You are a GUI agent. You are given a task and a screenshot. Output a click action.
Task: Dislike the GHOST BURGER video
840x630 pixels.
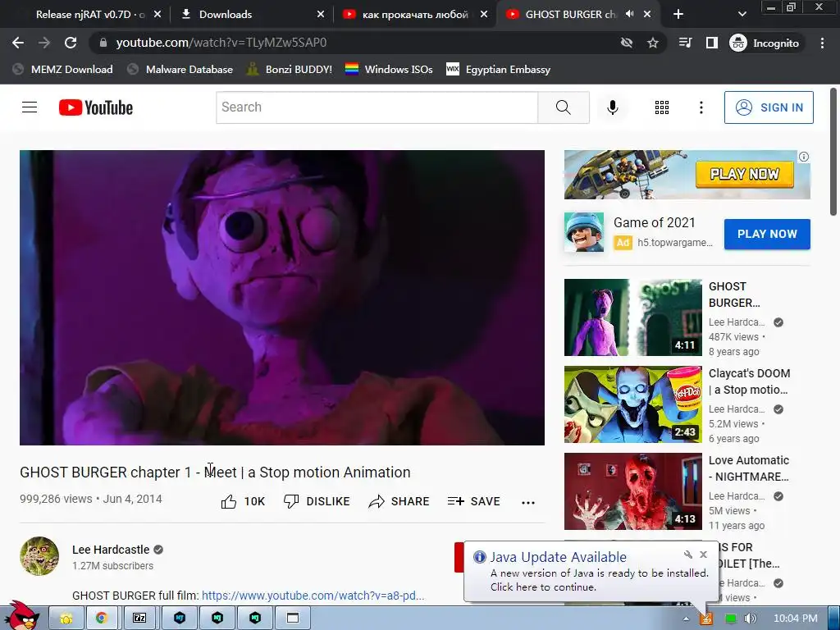(317, 501)
